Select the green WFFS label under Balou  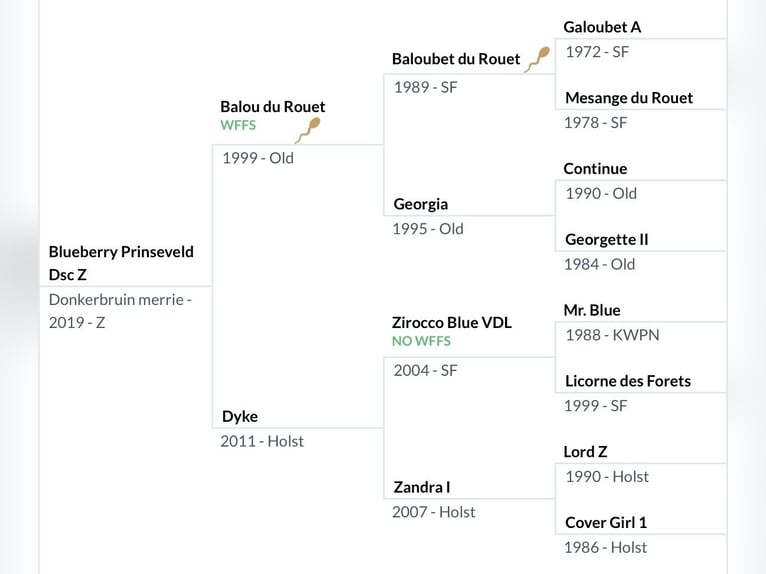[x=238, y=125]
